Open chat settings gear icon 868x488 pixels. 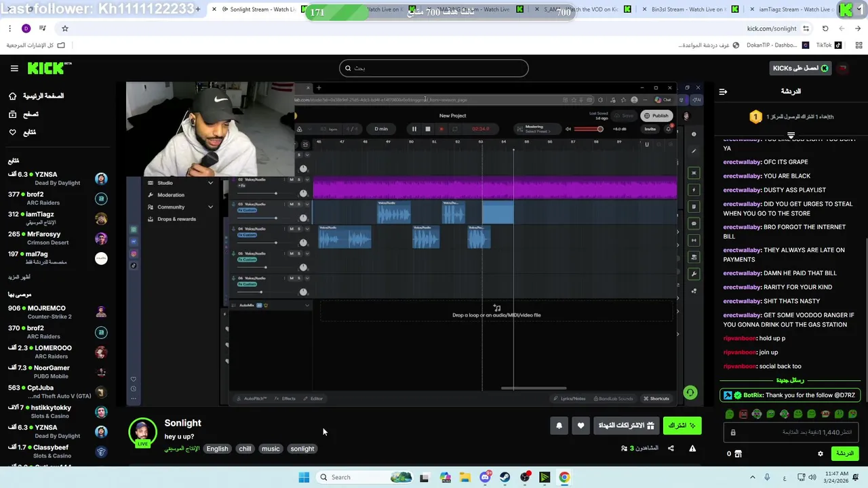(x=820, y=453)
